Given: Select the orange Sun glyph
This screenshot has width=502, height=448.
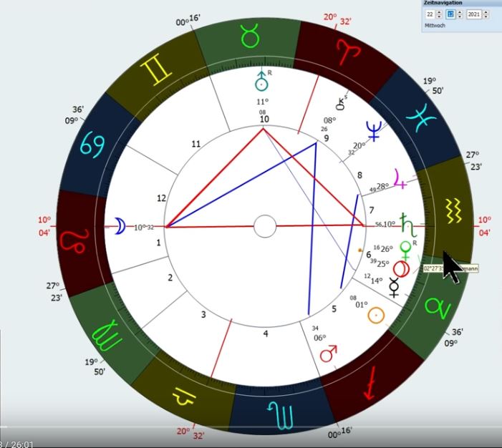Looking at the screenshot, I should (x=376, y=315).
